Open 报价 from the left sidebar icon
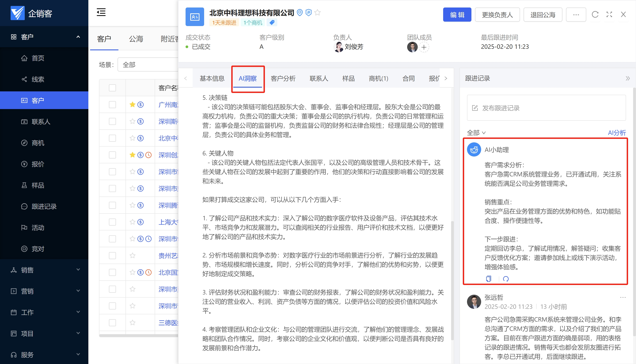636x364 pixels. point(24,164)
